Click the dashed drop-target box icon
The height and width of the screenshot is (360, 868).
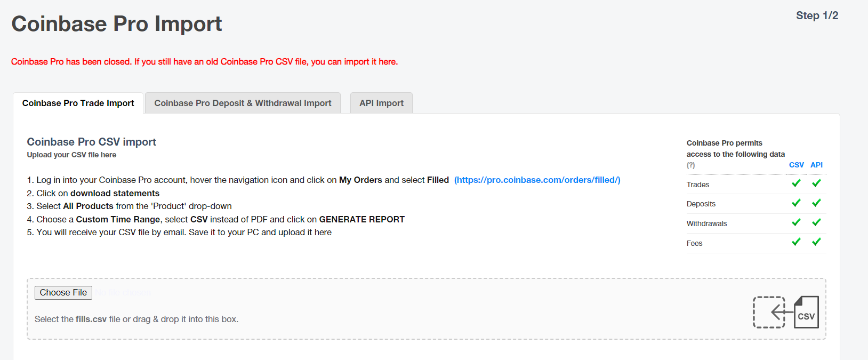[x=769, y=313]
